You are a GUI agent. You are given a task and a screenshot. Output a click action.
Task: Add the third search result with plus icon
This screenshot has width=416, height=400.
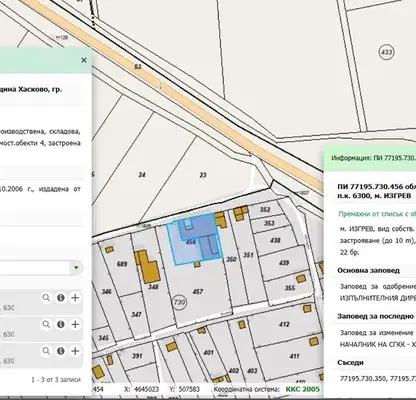click(x=75, y=351)
